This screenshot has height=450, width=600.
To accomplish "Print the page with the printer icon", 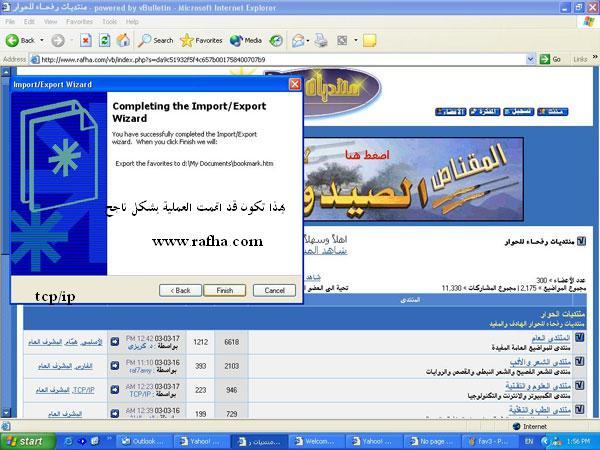I will tap(321, 40).
